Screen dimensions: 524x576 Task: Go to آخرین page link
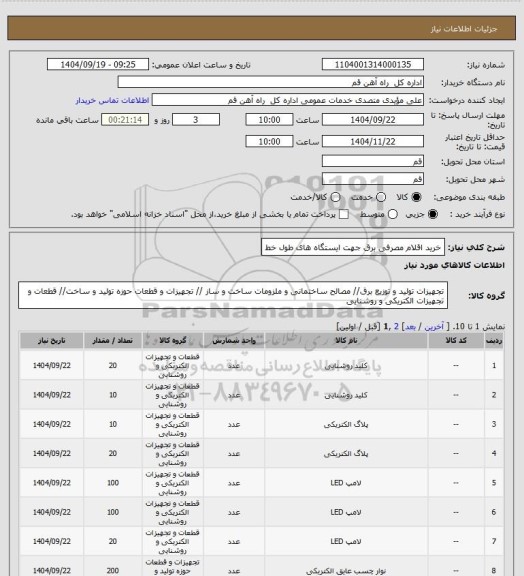point(434,327)
